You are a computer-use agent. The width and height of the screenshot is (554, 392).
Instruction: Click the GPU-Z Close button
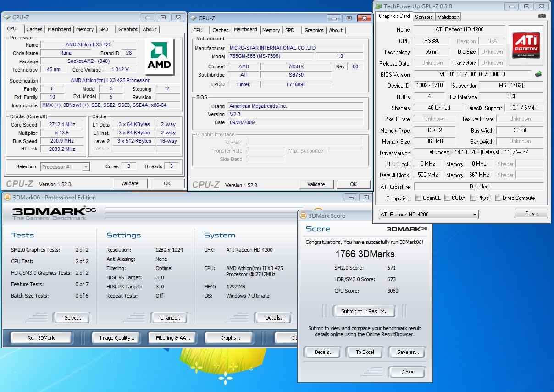click(x=531, y=214)
